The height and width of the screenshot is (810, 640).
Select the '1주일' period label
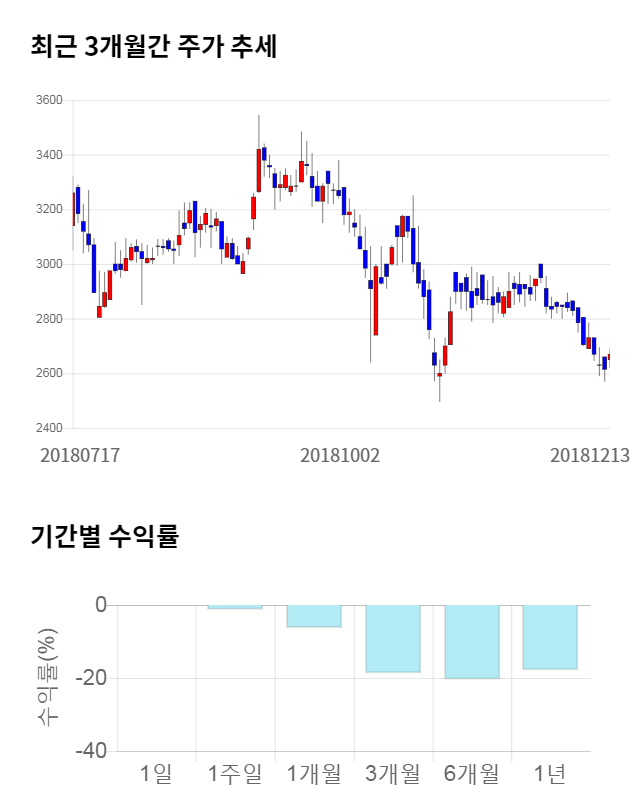pyautogui.click(x=235, y=773)
